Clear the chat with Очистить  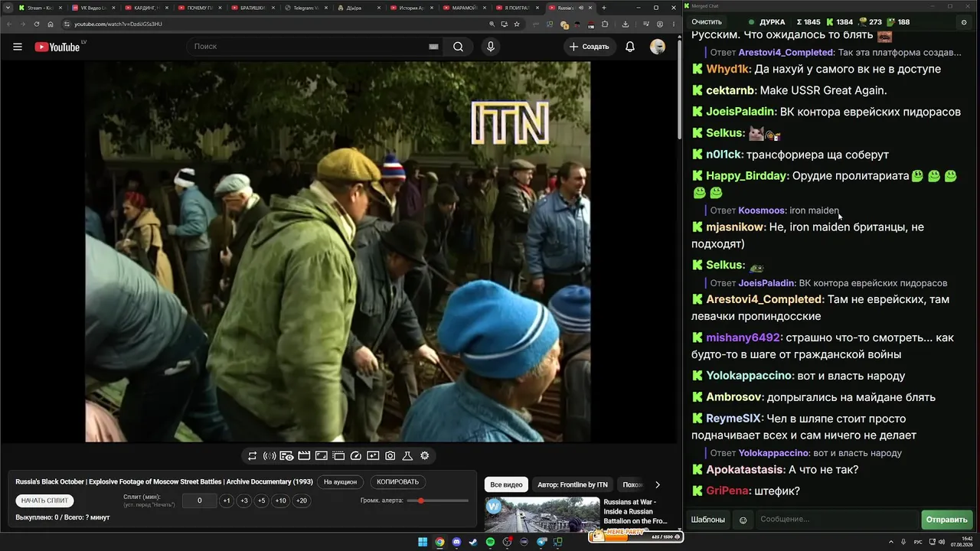point(707,22)
